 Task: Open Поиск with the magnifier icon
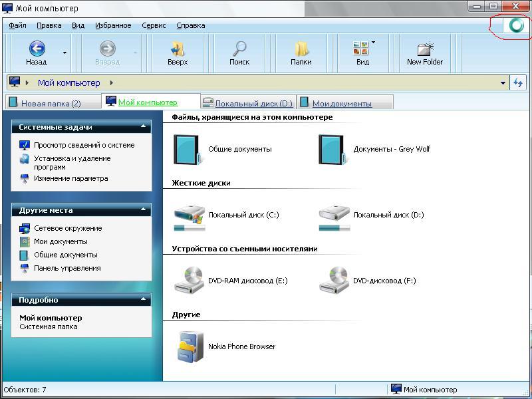pos(239,48)
